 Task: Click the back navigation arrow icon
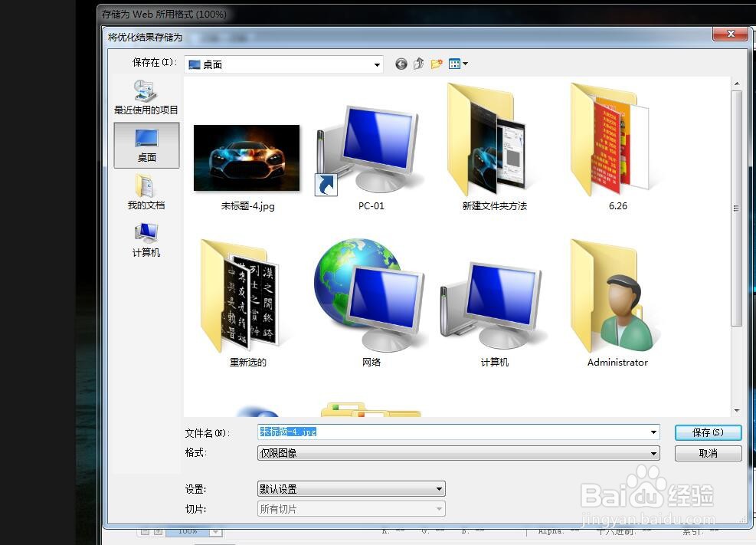401,64
